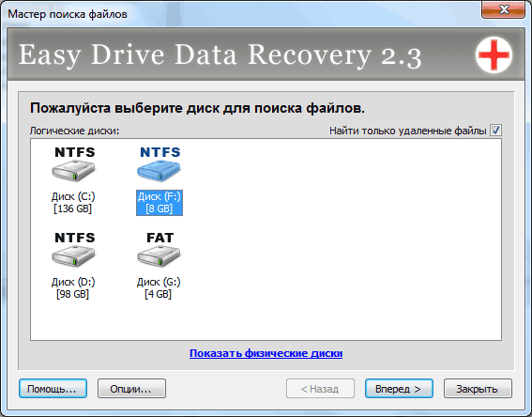
Task: Click the 'Диск (G:) [4 GB]' label
Action: 159,288
